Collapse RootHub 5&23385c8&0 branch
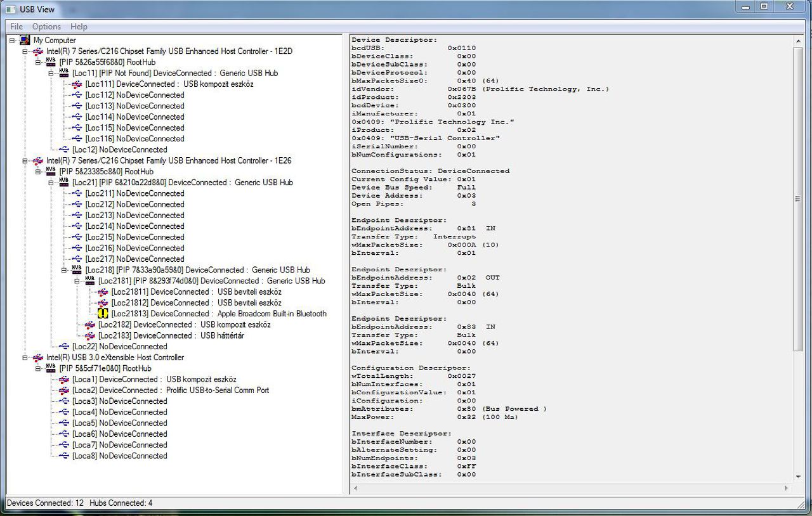This screenshot has height=516, width=812. [x=38, y=172]
